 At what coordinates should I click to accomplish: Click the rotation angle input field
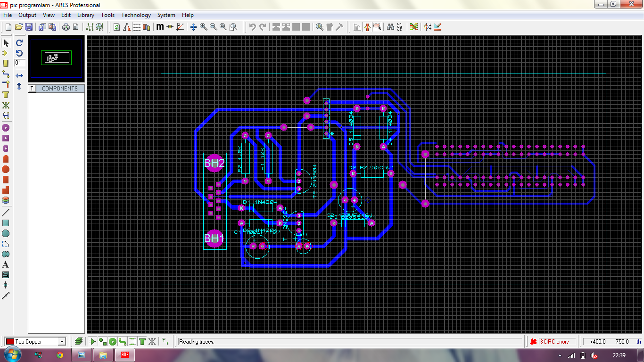(20, 63)
